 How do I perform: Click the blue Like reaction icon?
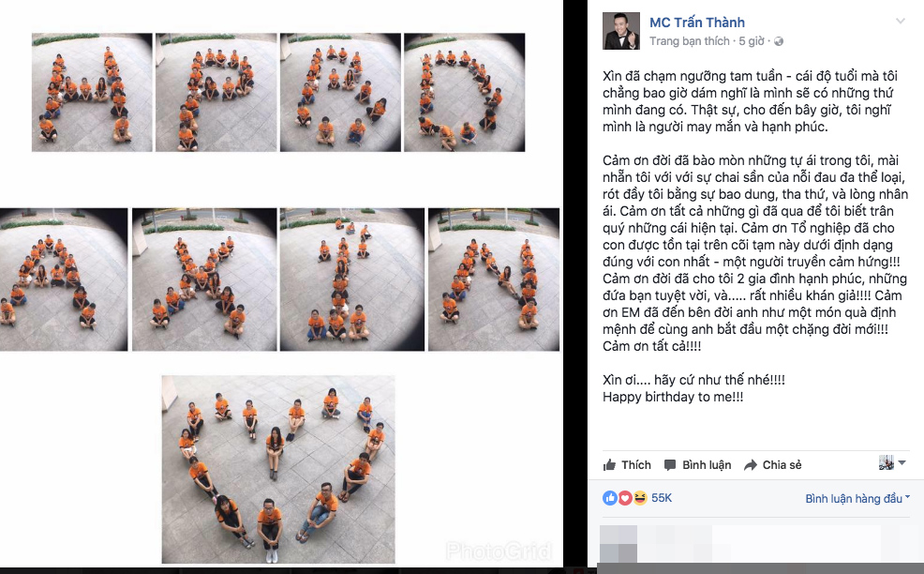[610, 498]
